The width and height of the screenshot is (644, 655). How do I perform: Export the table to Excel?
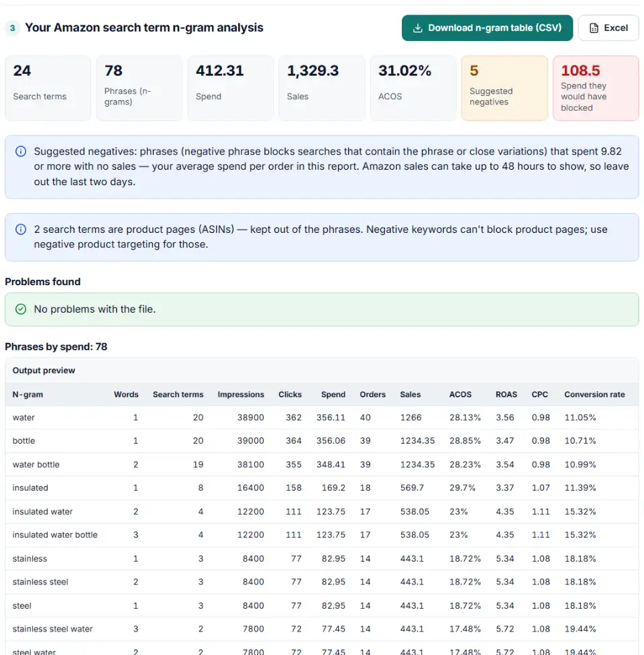click(608, 28)
